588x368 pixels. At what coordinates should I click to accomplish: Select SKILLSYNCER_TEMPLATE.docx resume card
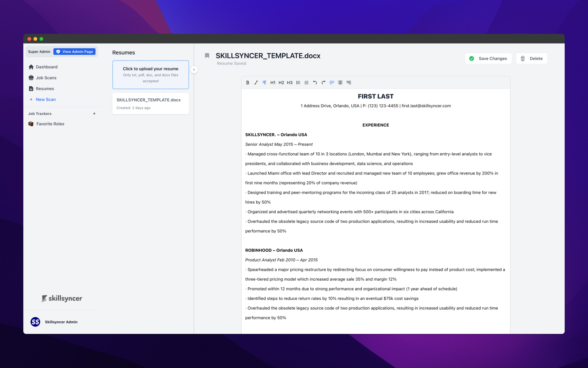point(150,103)
